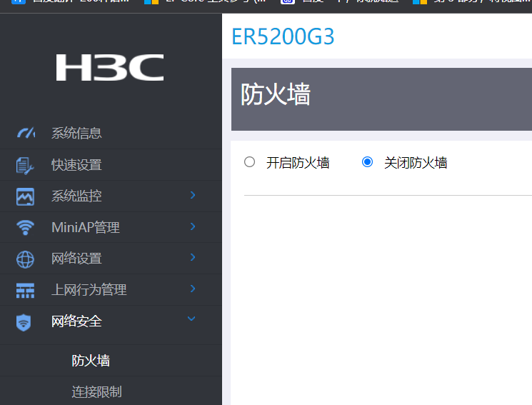The image size is (532, 405).
Task: Click the 开启防火墙 label text
Action: pos(298,163)
